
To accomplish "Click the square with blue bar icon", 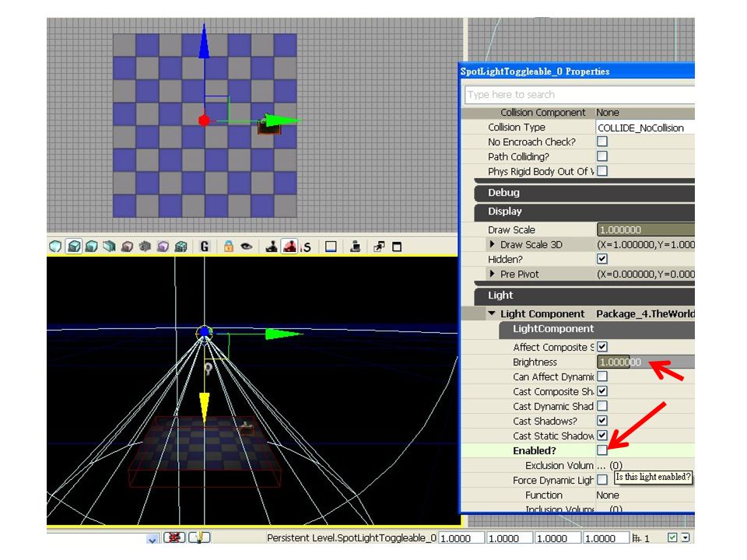I will [x=331, y=247].
